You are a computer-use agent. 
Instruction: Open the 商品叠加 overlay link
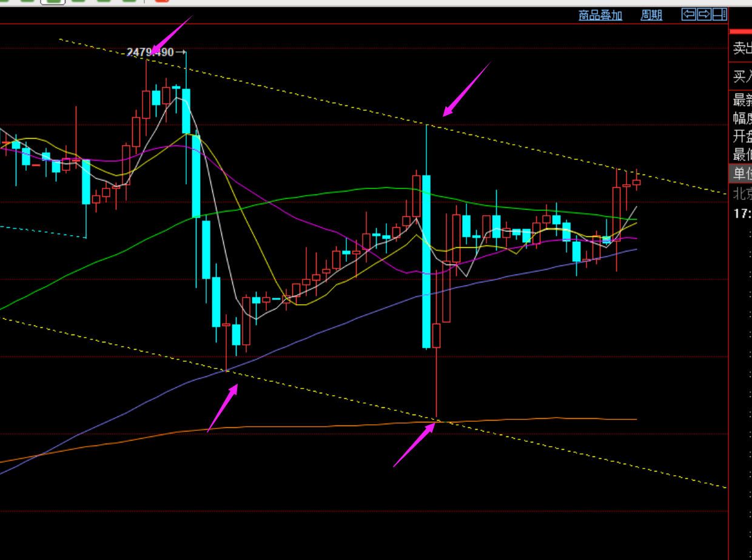point(600,16)
